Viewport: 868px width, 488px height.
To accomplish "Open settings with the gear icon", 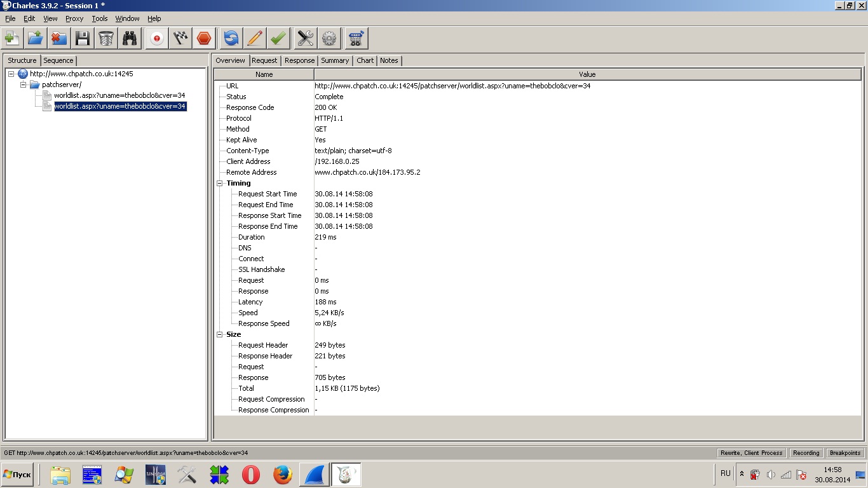I will coord(329,38).
